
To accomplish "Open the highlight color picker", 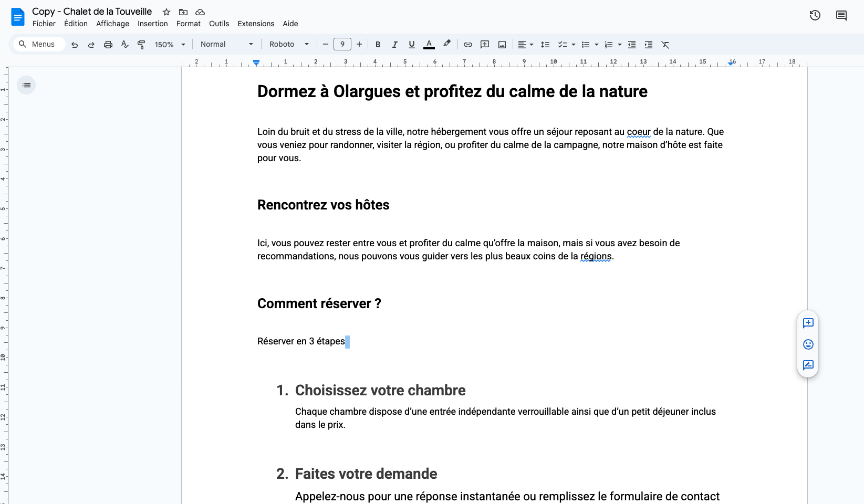I will tap(447, 44).
